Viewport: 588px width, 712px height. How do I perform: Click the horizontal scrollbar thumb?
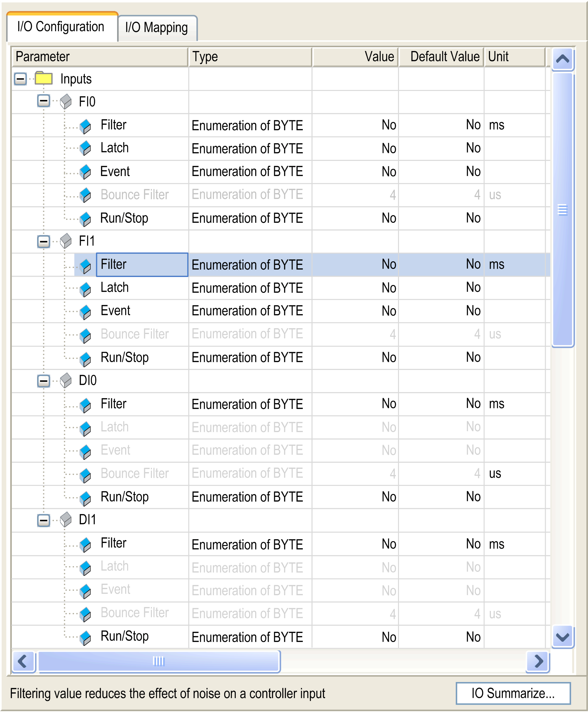pos(158,661)
